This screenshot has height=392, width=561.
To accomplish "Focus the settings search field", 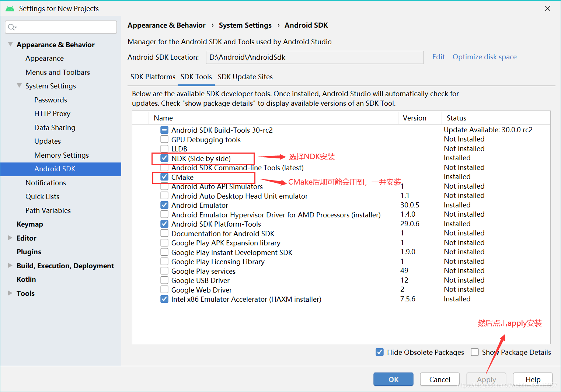I will 61,27.
